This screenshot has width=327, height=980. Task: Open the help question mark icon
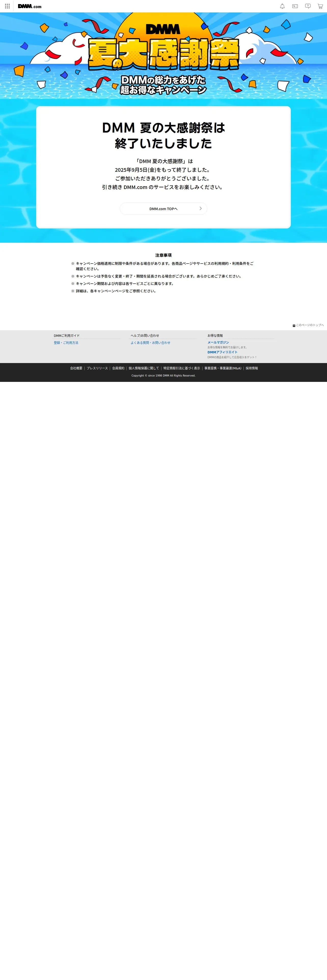pyautogui.click(x=308, y=6)
